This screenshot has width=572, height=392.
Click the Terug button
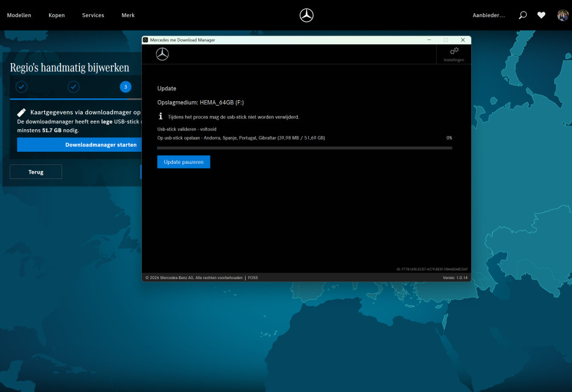36,172
